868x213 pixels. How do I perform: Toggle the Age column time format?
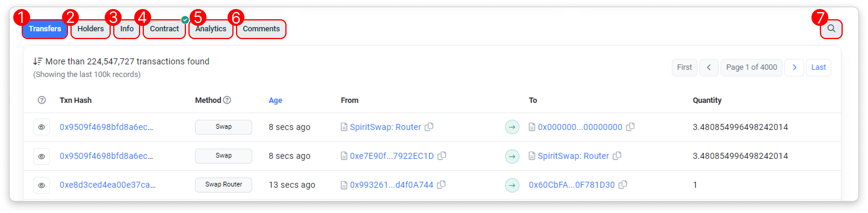(x=275, y=100)
